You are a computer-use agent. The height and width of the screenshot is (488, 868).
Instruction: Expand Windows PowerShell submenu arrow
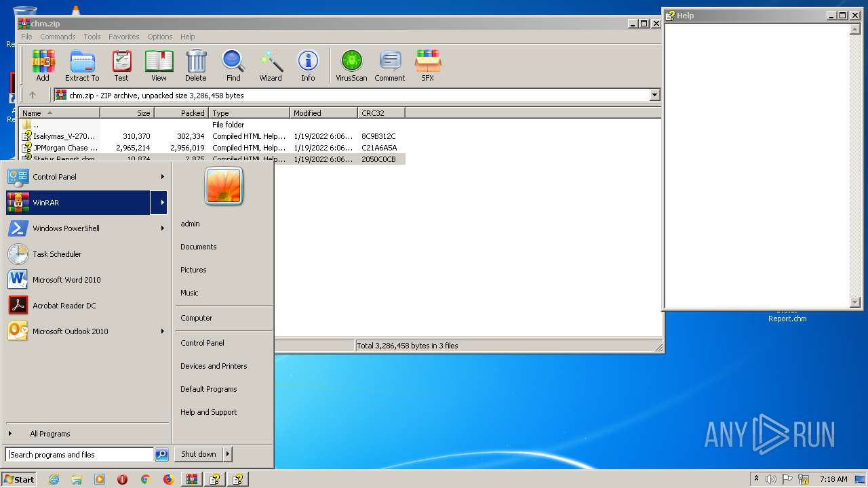[162, 228]
